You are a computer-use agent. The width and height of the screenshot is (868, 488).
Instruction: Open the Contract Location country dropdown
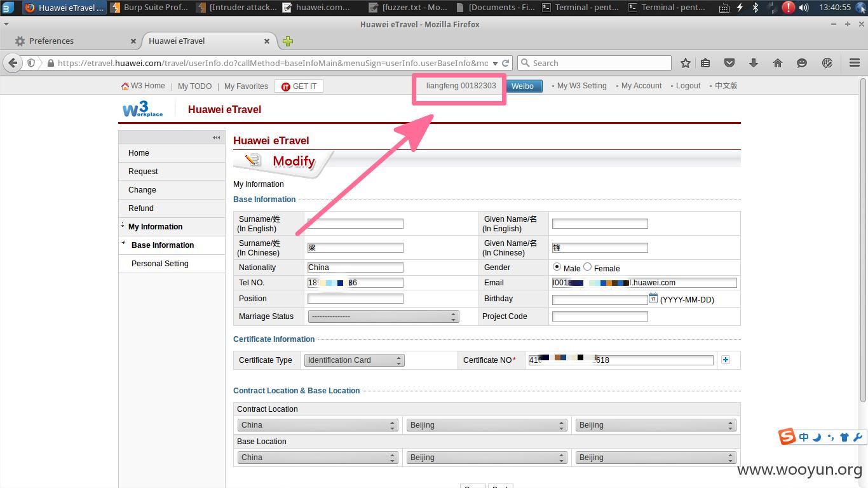click(x=318, y=425)
